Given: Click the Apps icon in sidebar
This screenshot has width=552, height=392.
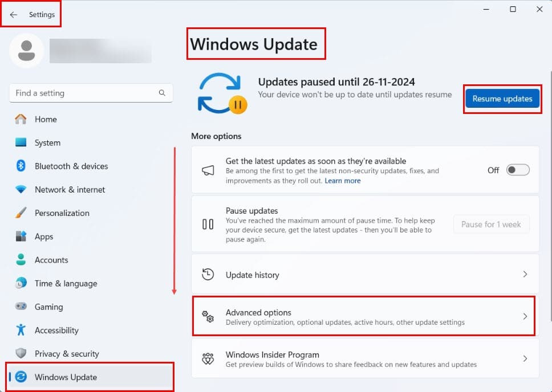Looking at the screenshot, I should coord(21,236).
